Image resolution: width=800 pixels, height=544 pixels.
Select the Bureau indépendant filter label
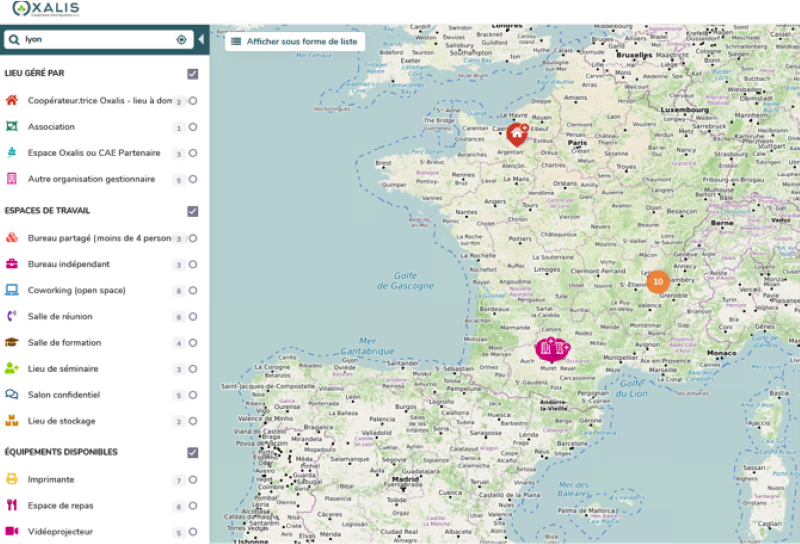tap(69, 265)
